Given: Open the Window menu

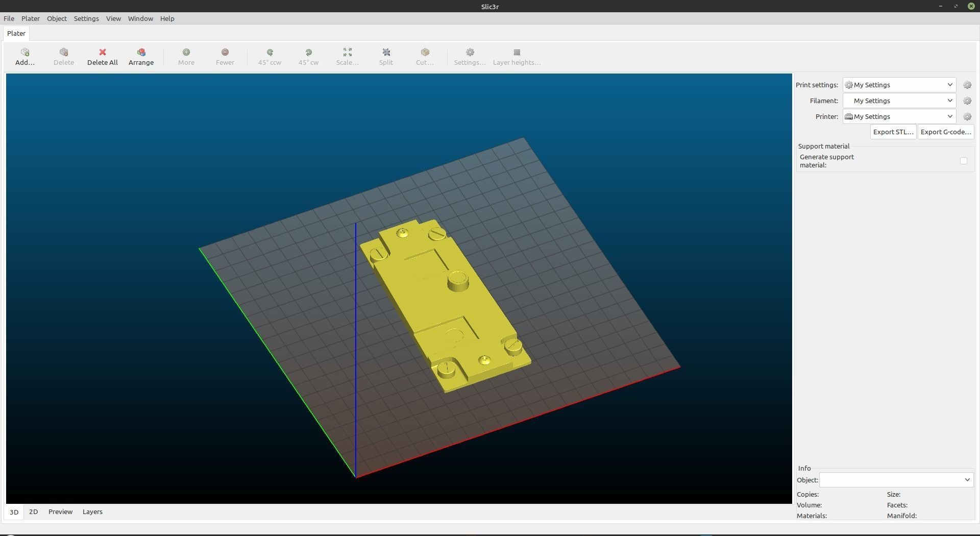Looking at the screenshot, I should click(140, 18).
